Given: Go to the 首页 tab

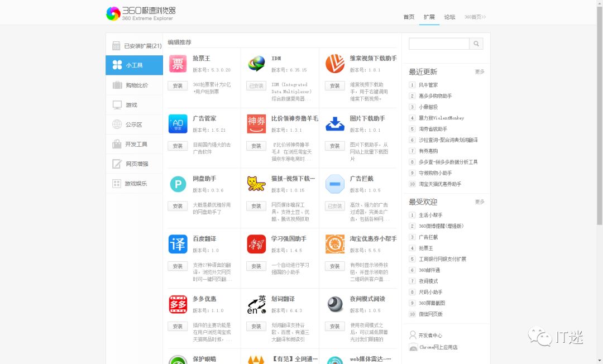Looking at the screenshot, I should (409, 17).
